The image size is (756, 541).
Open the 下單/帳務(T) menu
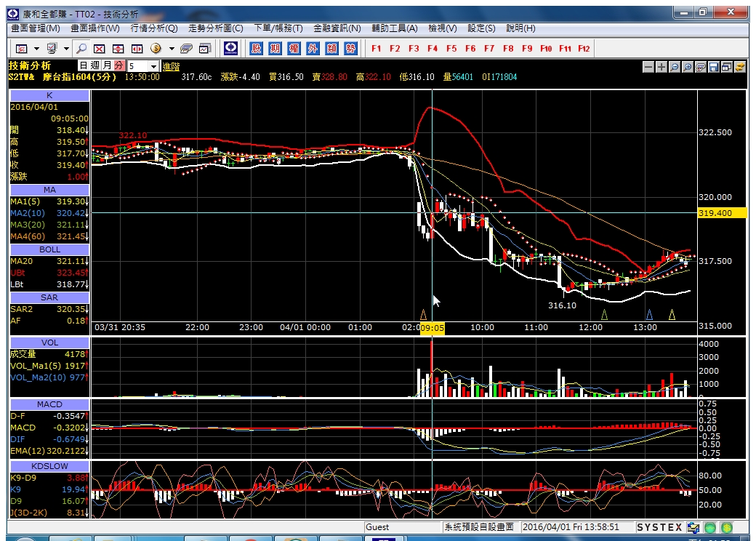pyautogui.click(x=278, y=28)
